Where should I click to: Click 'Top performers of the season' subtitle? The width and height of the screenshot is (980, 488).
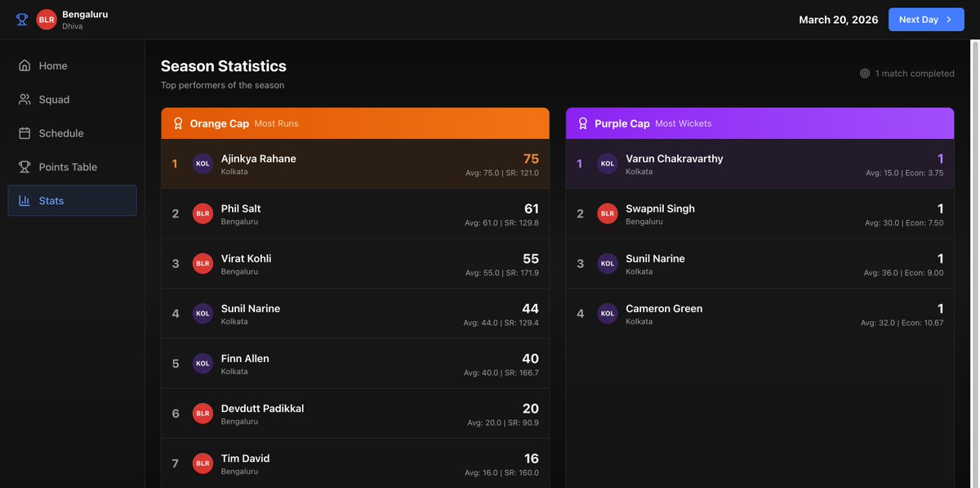point(223,85)
